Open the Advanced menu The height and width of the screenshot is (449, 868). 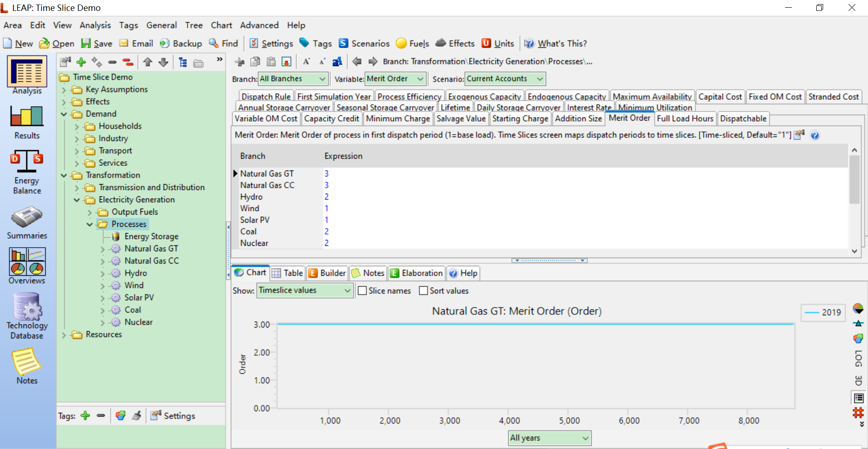click(x=259, y=25)
